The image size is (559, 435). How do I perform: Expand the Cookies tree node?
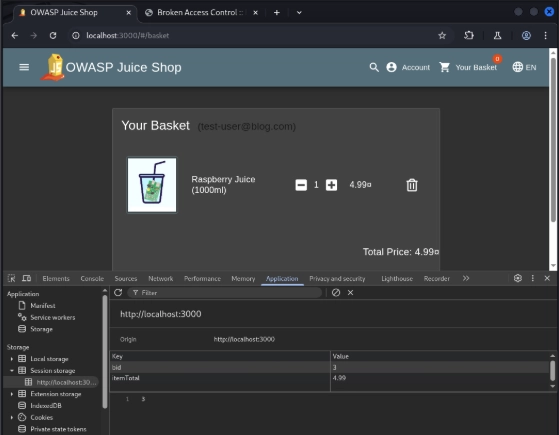pyautogui.click(x=12, y=418)
